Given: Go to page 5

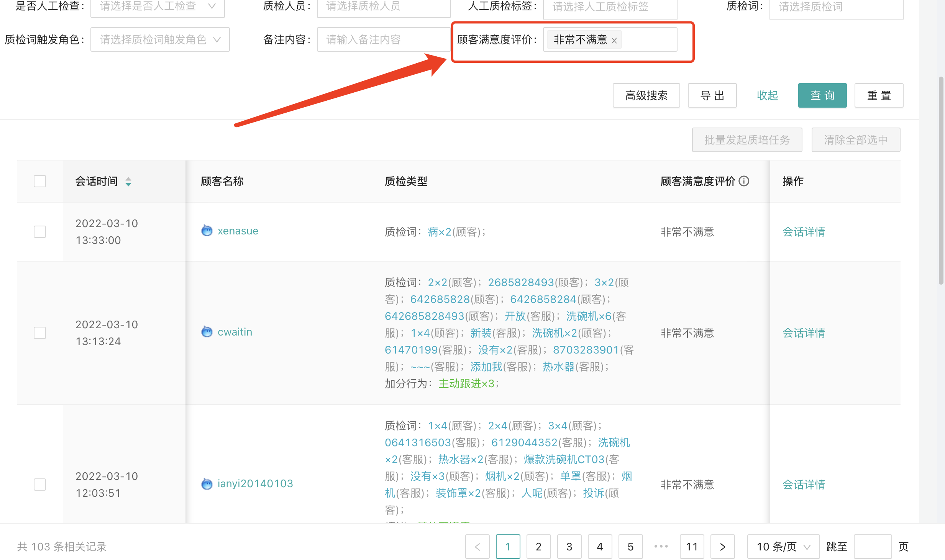Looking at the screenshot, I should click(630, 547).
